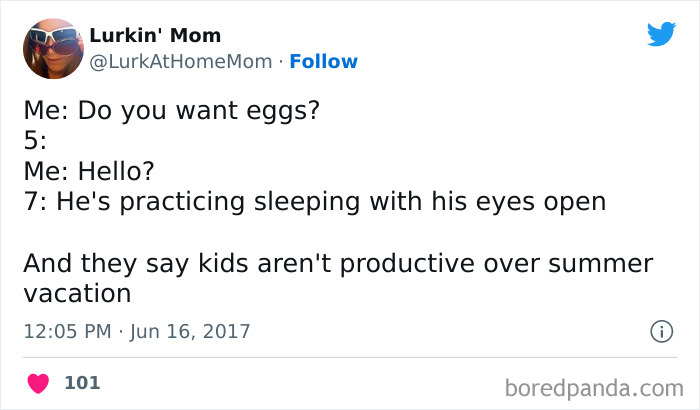Click the line starting "7: He's practicing"
The image size is (700, 410).
tap(314, 201)
